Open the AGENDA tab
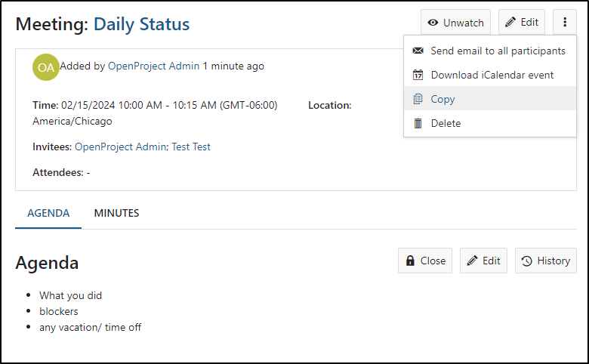 48,213
